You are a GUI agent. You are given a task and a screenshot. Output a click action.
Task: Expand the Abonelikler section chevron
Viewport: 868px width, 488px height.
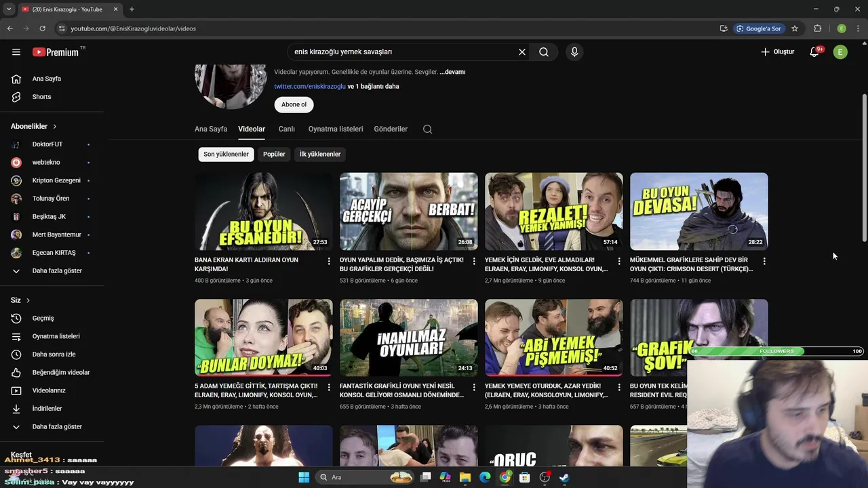click(x=55, y=127)
